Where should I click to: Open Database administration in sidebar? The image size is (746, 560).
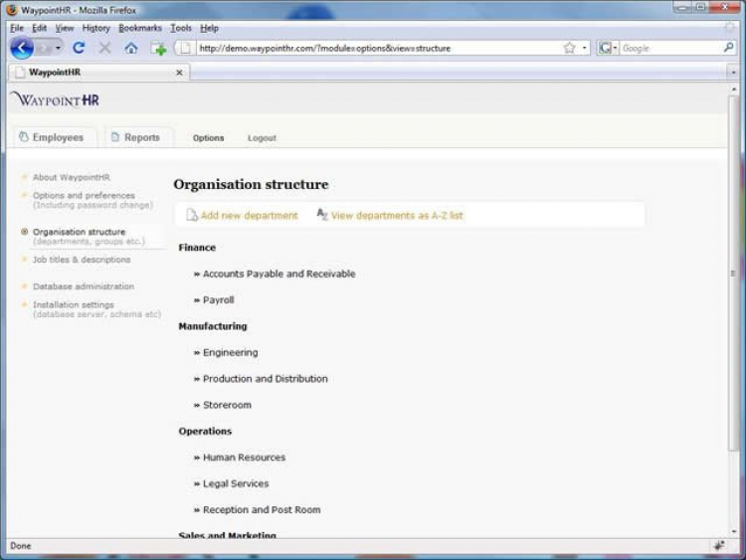84,286
